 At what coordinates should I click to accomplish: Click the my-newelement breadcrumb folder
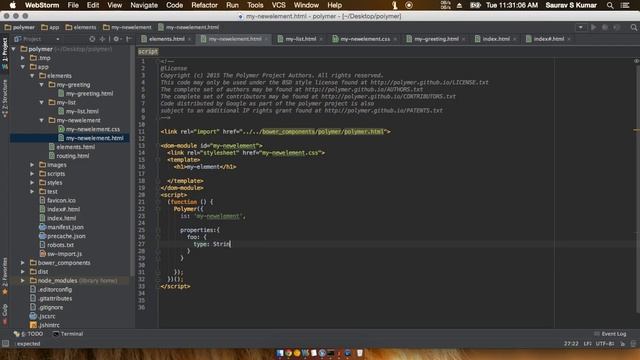click(x=127, y=27)
